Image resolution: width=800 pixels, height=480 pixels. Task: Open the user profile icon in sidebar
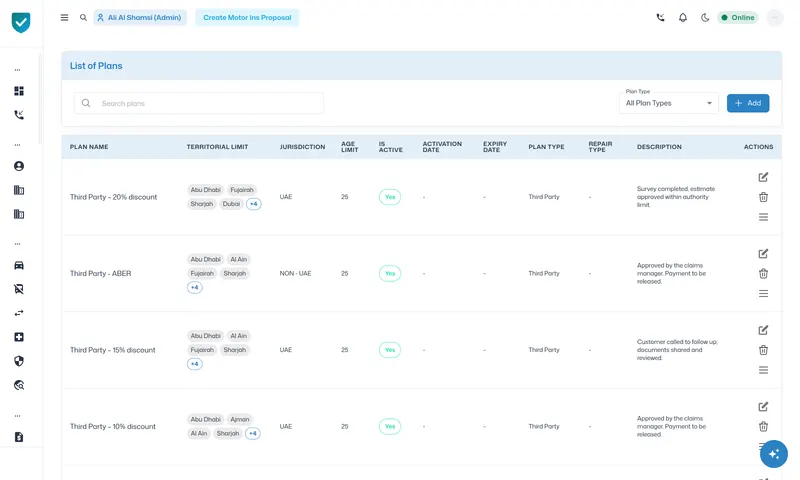[x=19, y=166]
